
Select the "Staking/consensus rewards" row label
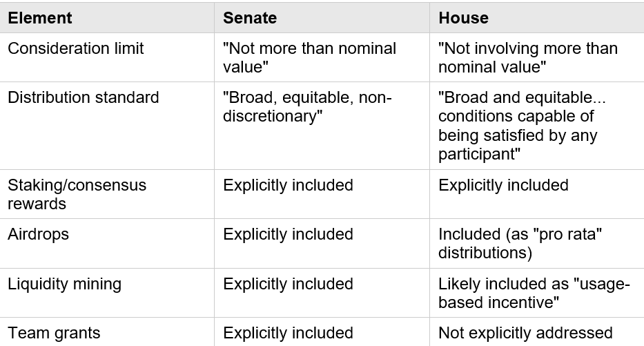pyautogui.click(x=77, y=194)
